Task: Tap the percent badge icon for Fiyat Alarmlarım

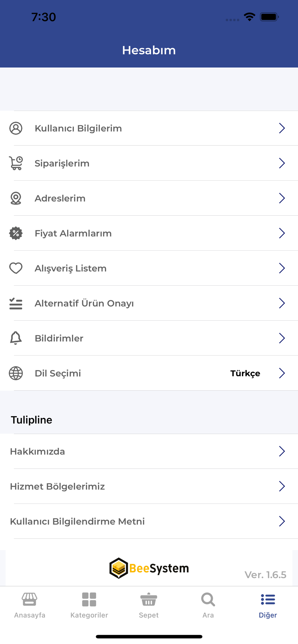Action: coord(16,233)
